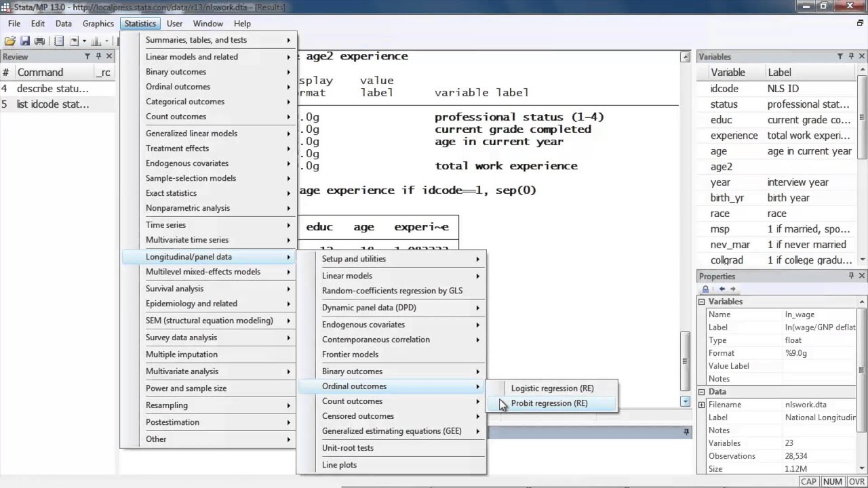
Task: Choose Power and sample size
Action: coord(208,388)
